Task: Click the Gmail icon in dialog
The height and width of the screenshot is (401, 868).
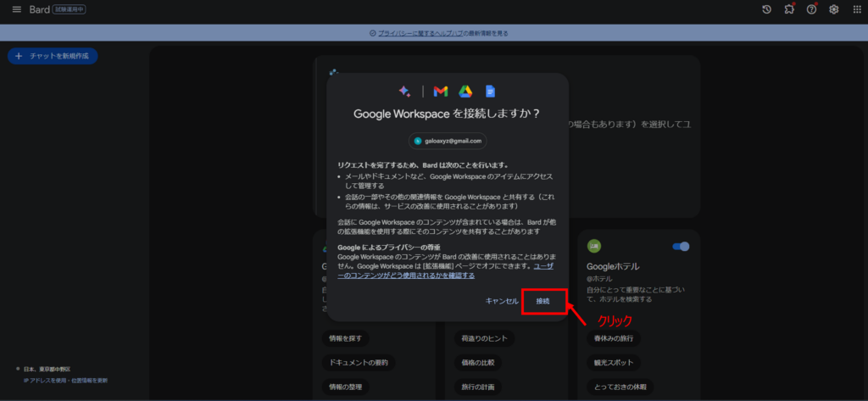Action: point(441,92)
